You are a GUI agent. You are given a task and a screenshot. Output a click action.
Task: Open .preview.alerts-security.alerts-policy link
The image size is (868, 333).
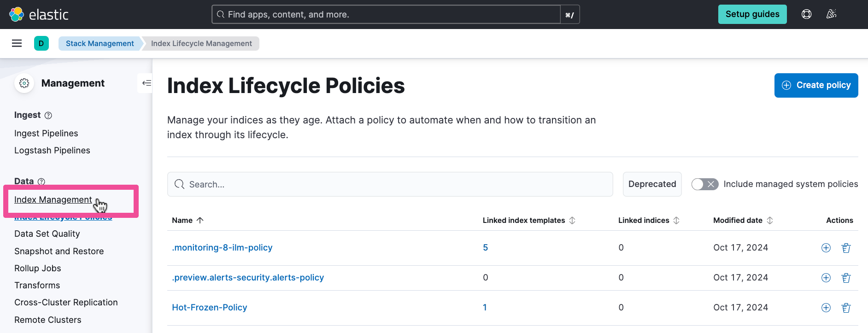[x=248, y=277]
